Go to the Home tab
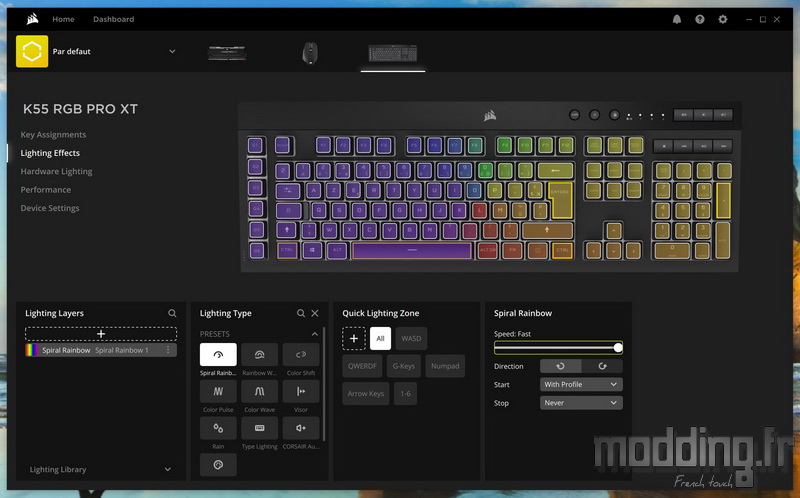Viewport: 800px width, 498px height. [x=63, y=19]
